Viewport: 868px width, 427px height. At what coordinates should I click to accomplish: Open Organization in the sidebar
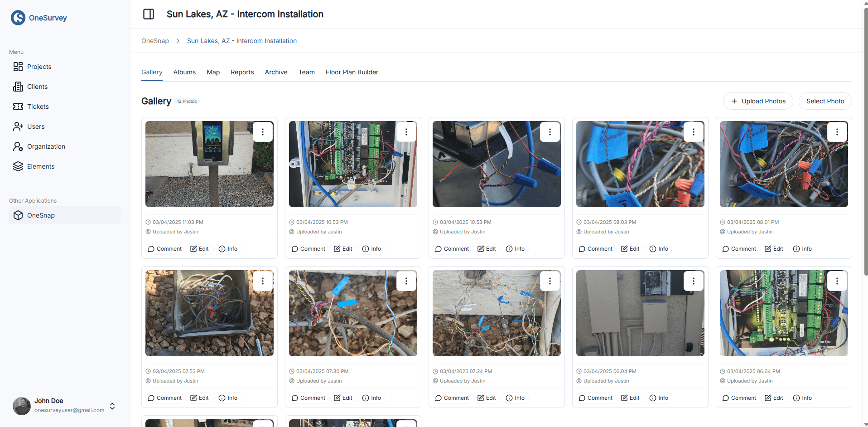tap(46, 146)
